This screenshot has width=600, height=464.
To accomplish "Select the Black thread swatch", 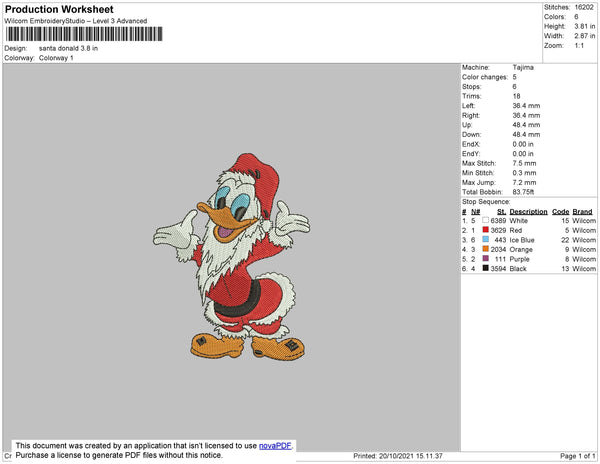I will tap(486, 269).
